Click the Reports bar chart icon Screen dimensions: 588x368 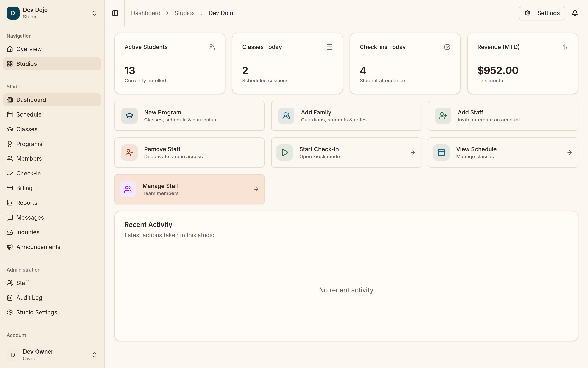(10, 203)
